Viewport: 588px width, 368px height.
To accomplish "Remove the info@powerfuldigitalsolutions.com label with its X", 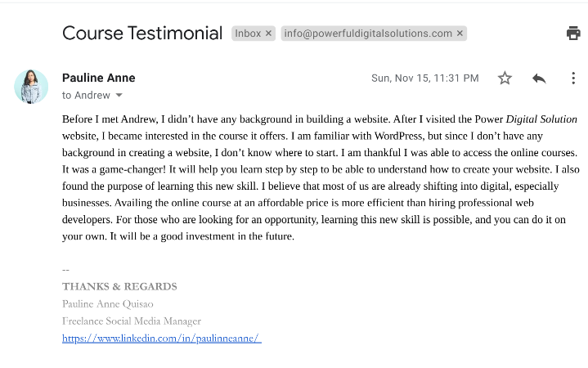I will click(x=460, y=34).
